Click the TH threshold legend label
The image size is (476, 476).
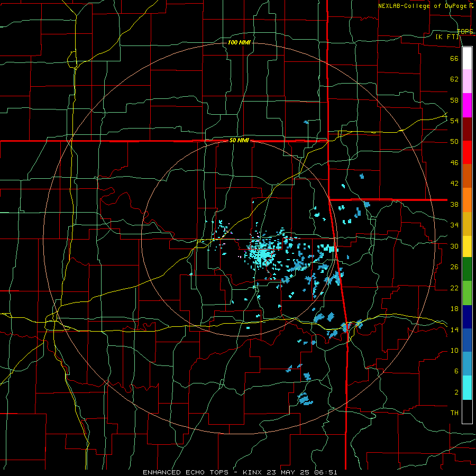pos(454,413)
